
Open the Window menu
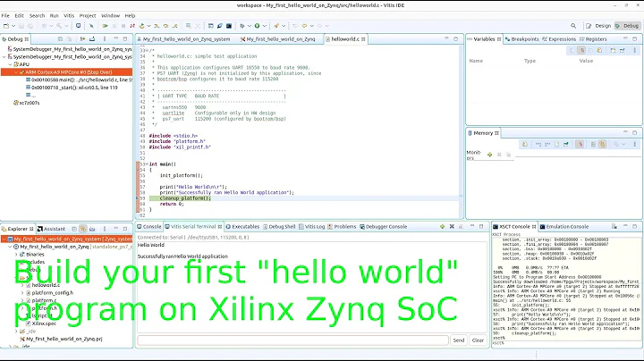111,15
